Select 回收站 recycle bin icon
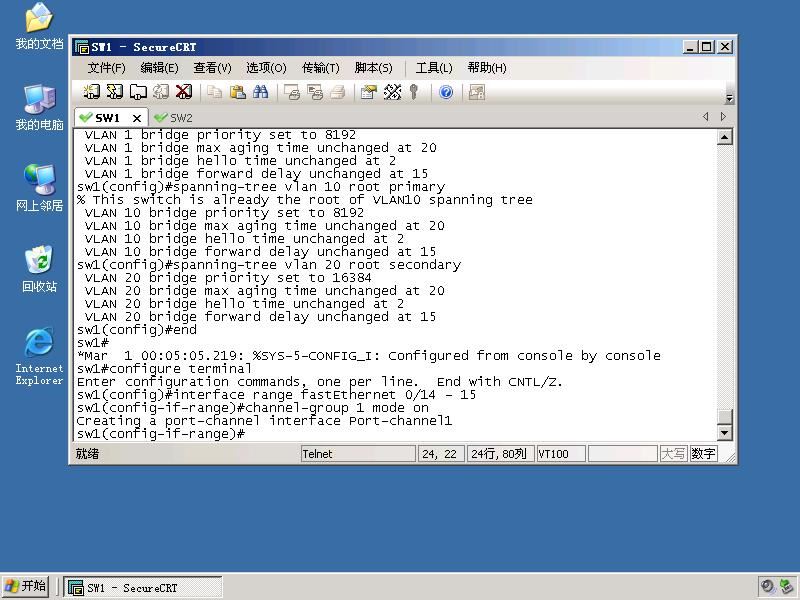 tap(39, 269)
